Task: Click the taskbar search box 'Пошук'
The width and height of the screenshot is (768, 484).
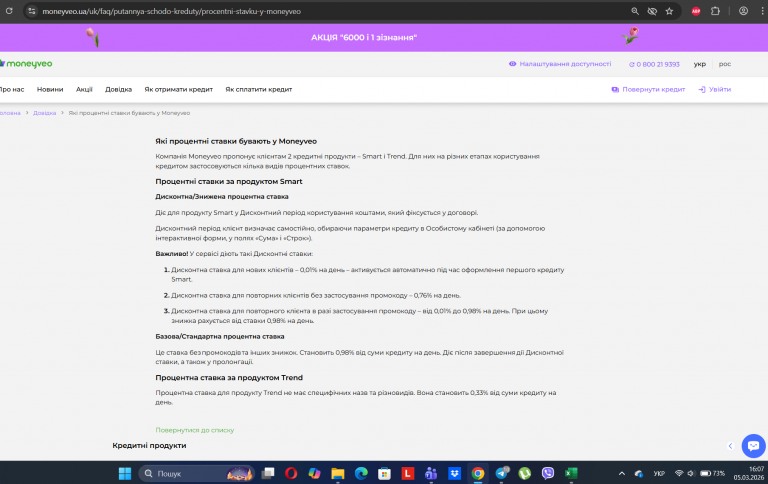Action: click(x=196, y=473)
